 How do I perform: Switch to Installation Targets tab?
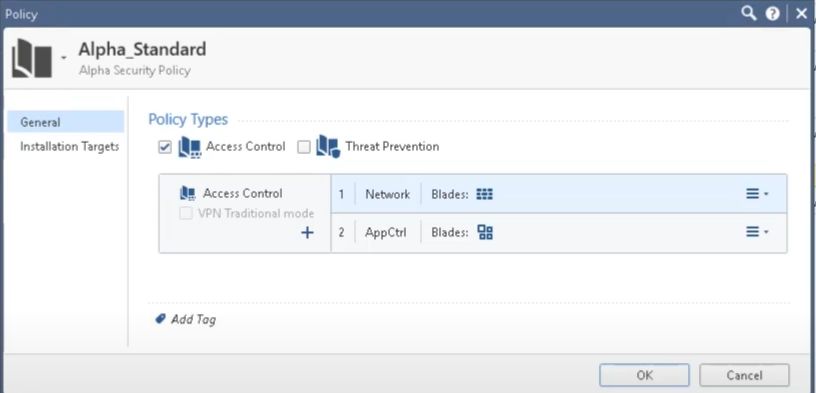[69, 146]
